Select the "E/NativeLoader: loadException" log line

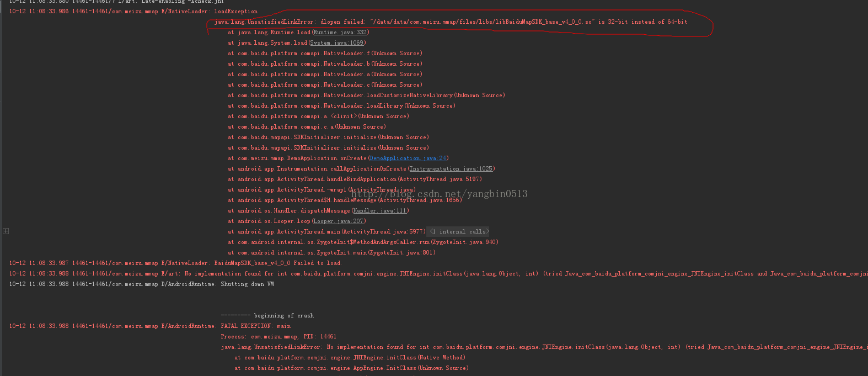[133, 12]
